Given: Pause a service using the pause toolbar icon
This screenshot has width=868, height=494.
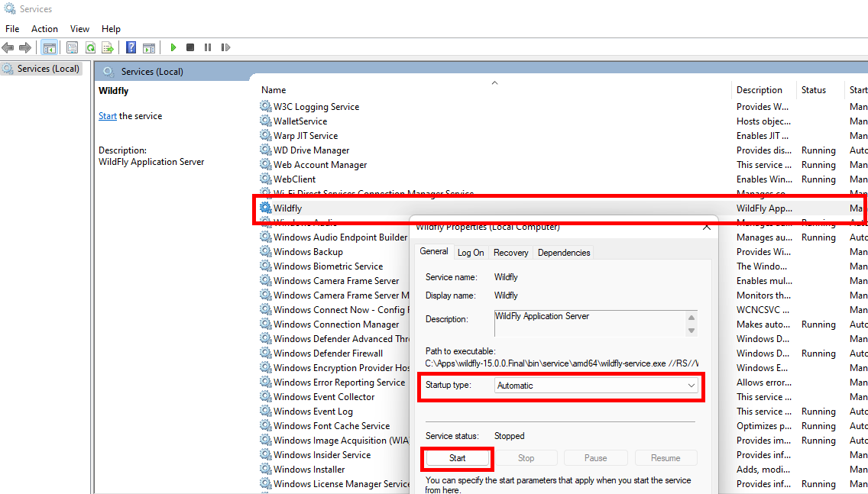Looking at the screenshot, I should click(x=208, y=47).
